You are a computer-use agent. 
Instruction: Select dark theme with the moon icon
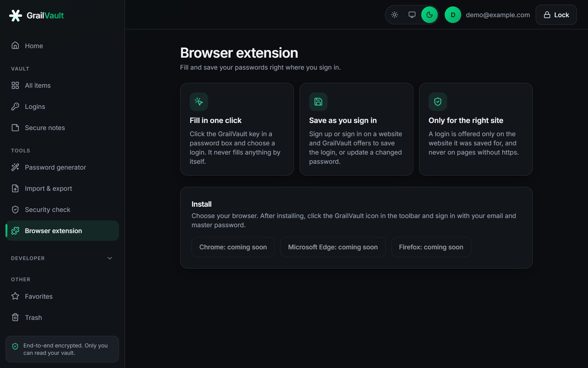tap(429, 15)
